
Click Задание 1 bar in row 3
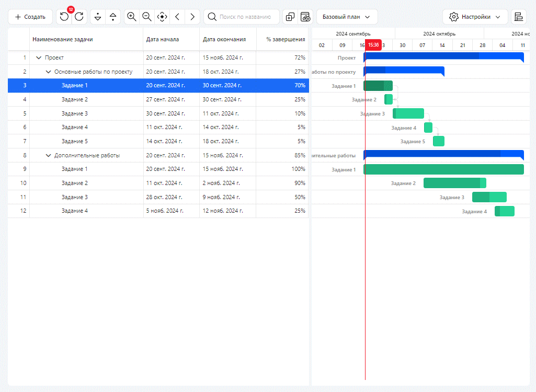pos(378,86)
